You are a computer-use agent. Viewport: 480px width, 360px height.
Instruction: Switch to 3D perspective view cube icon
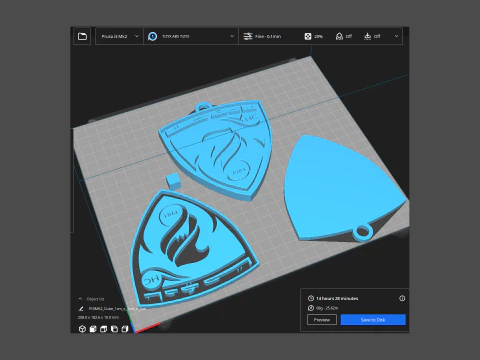tap(82, 329)
